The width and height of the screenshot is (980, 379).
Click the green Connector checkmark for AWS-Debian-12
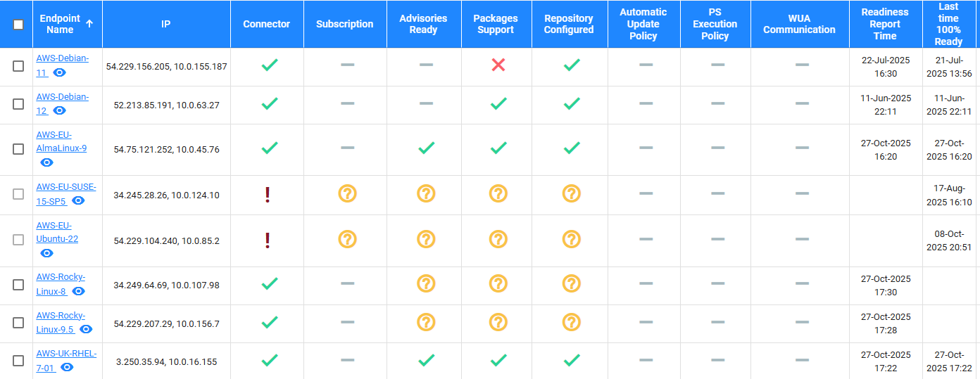(270, 104)
